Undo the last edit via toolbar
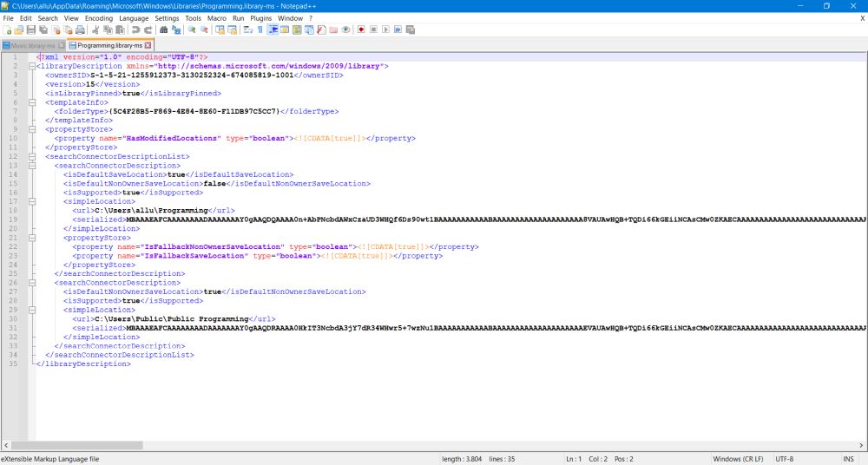Screen dimensions: 868x465 click(x=136, y=29)
